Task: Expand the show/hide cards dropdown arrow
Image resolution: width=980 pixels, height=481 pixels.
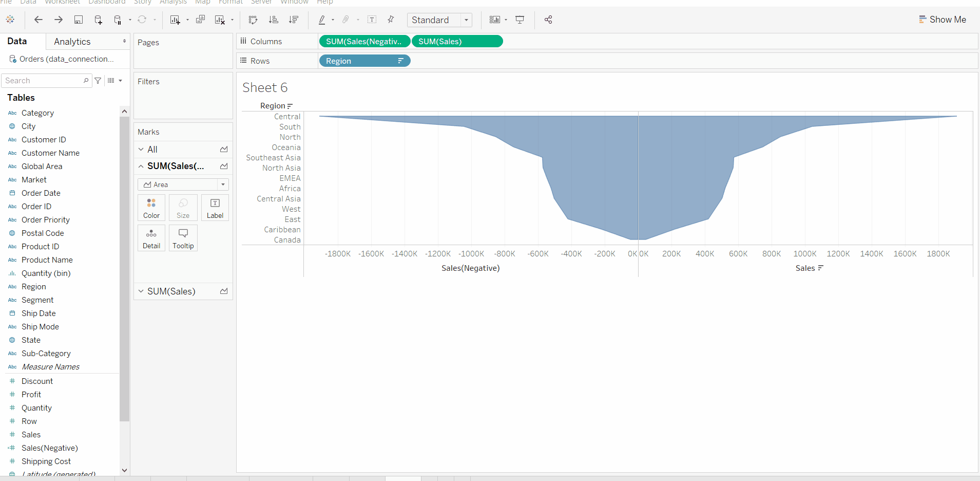Action: tap(506, 20)
